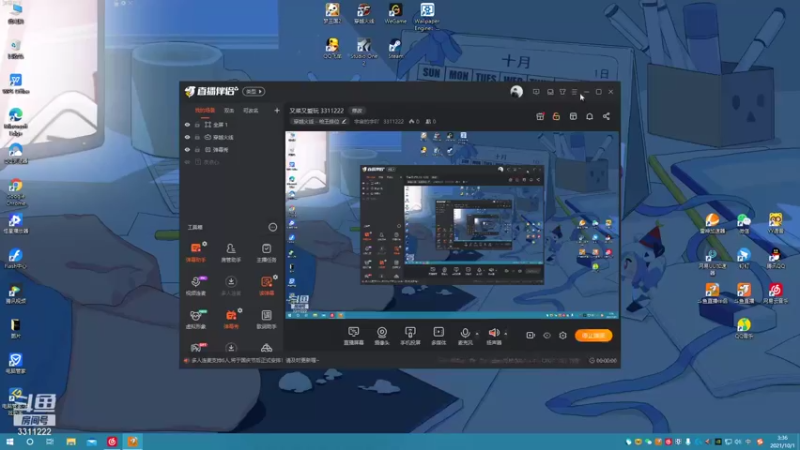Click the orange unlock icon in stream header

pos(556,116)
